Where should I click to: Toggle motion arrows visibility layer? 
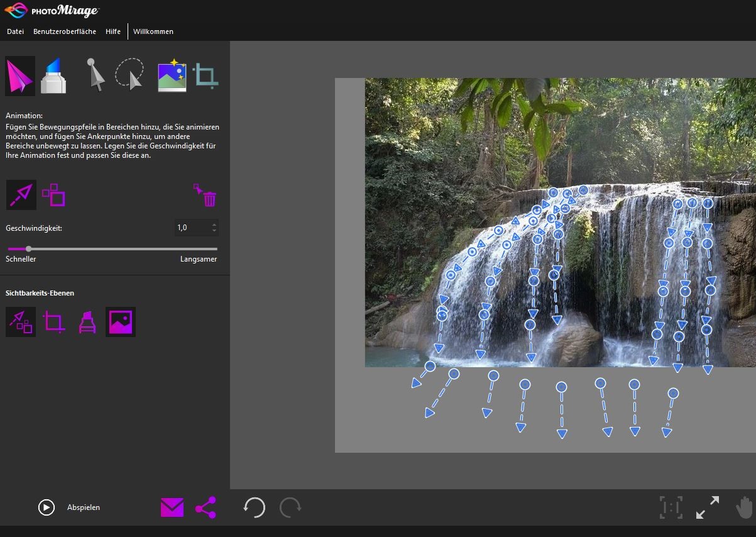tap(21, 322)
